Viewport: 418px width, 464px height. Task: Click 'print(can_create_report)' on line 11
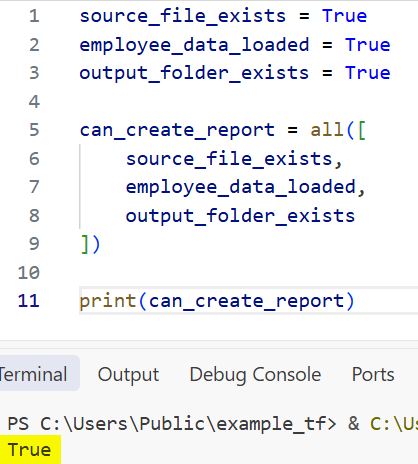pyautogui.click(x=217, y=301)
